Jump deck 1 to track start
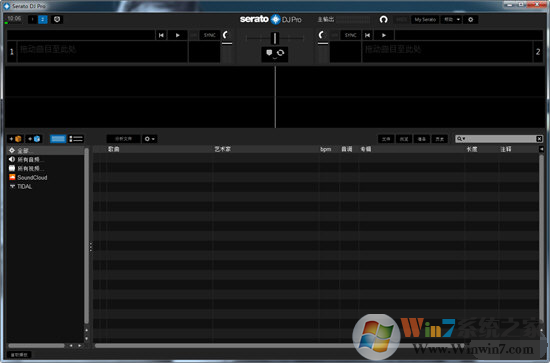Screen dimensions: 550x363 161,35
